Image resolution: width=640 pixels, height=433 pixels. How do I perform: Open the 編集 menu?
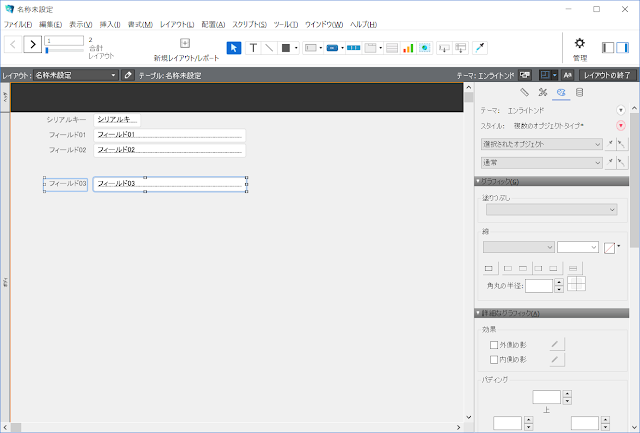51,24
